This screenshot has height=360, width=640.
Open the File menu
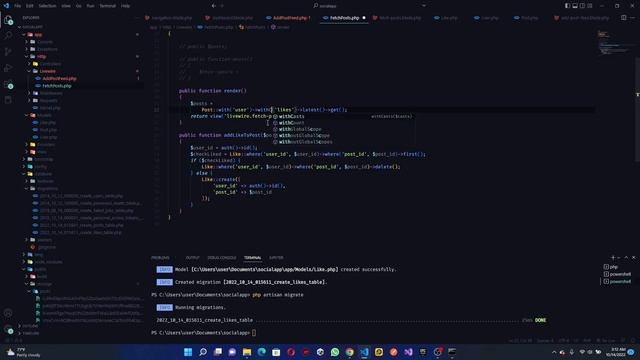[18, 6]
